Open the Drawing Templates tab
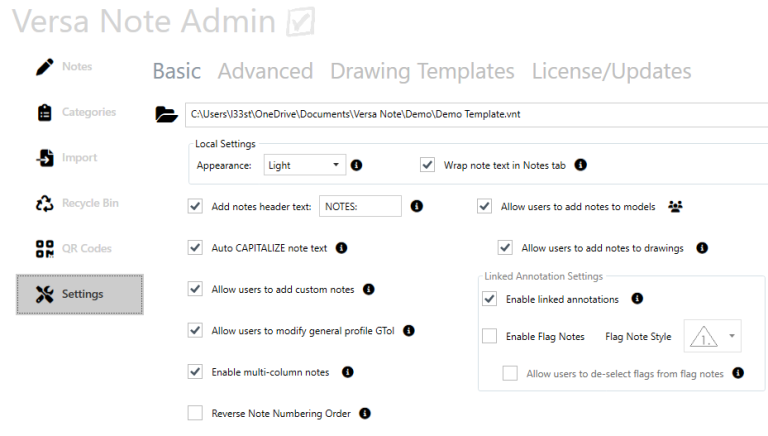768x436 pixels. [x=422, y=72]
